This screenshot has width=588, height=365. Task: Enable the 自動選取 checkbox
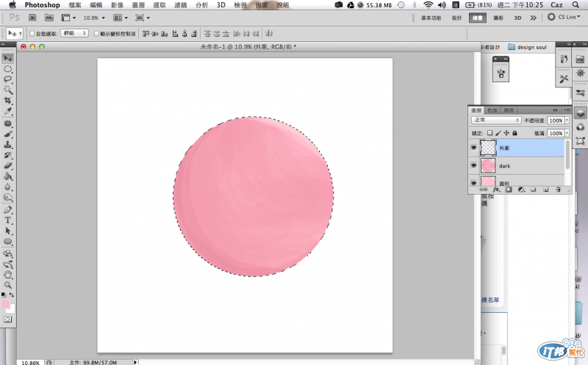coord(32,33)
